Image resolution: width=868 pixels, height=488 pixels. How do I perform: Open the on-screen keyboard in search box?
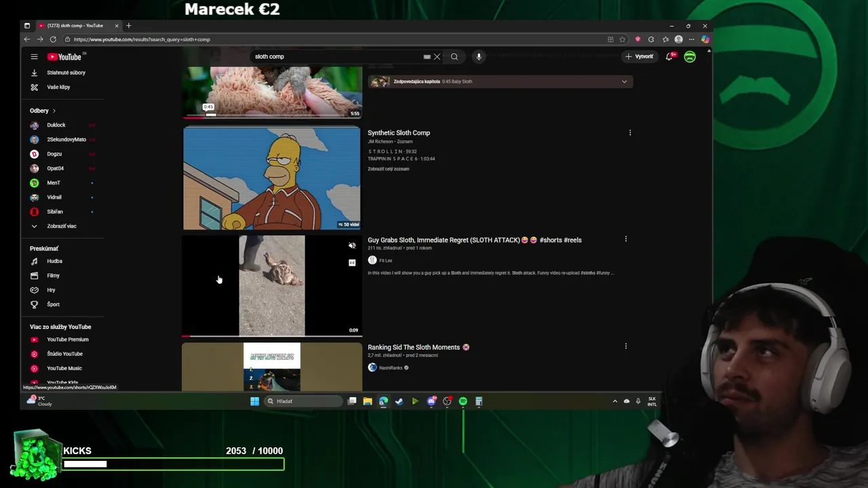tap(427, 57)
